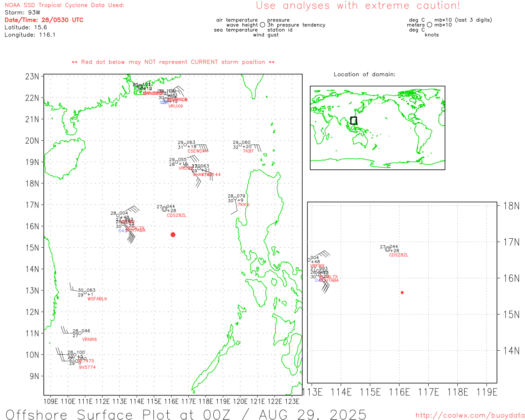The height and width of the screenshot is (420, 525).
Task: Click the '060' pressure value near 7KBT
Action: click(x=246, y=143)
